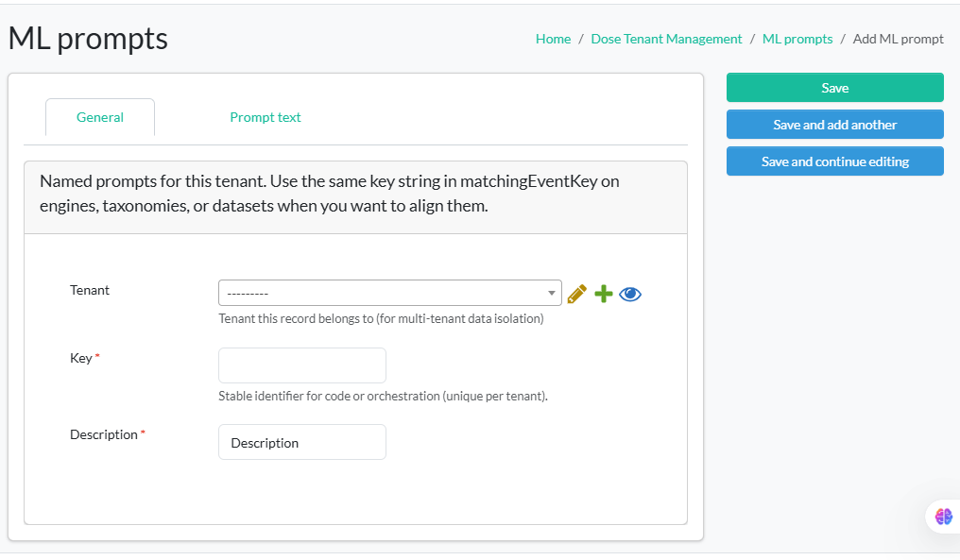The image size is (960, 560).
Task: Switch to the Prompt text tab
Action: point(265,117)
